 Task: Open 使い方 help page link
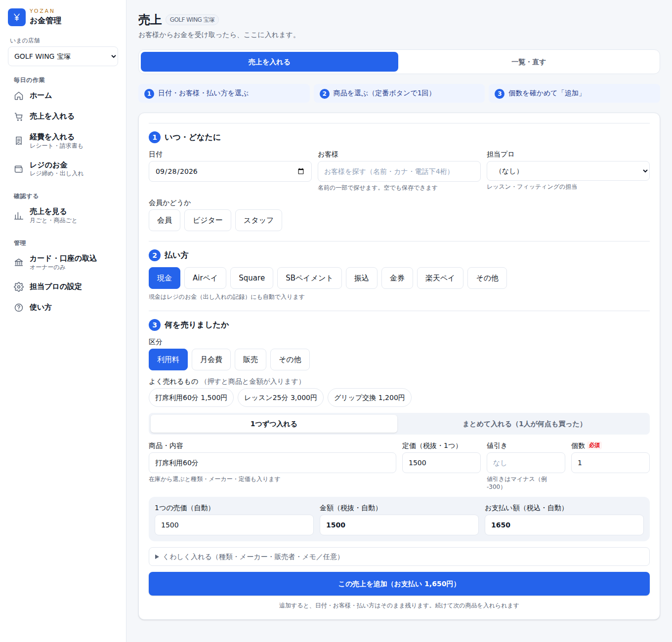point(63,308)
